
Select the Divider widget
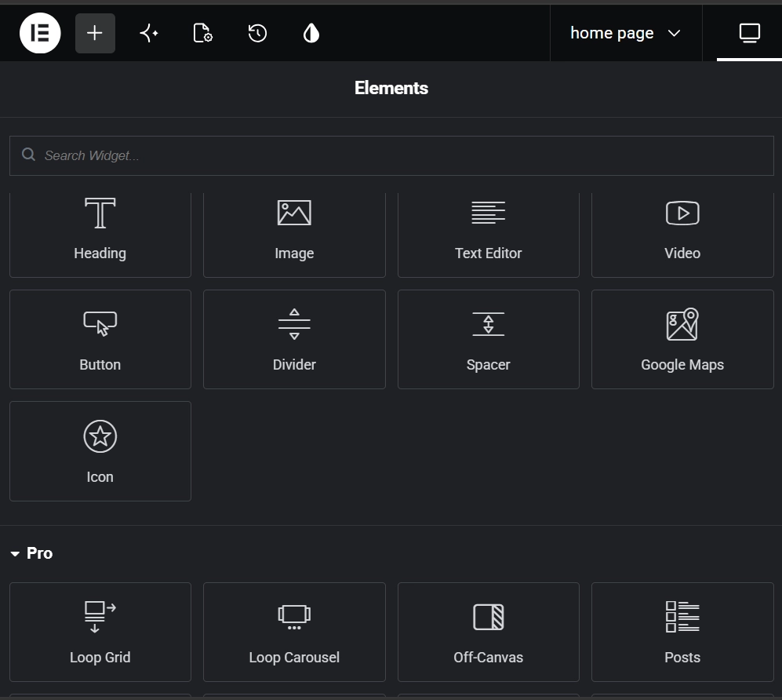294,339
